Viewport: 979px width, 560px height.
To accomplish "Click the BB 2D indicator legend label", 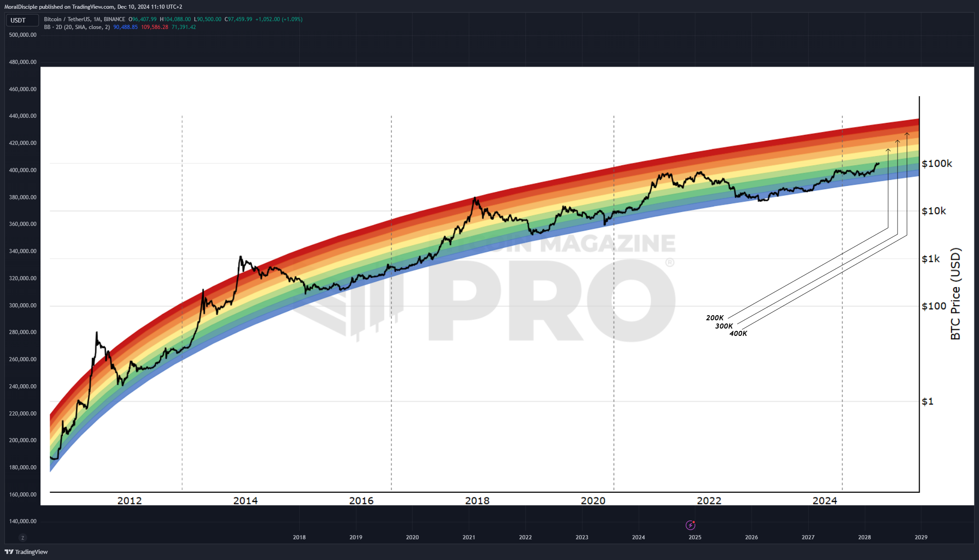I will click(77, 27).
